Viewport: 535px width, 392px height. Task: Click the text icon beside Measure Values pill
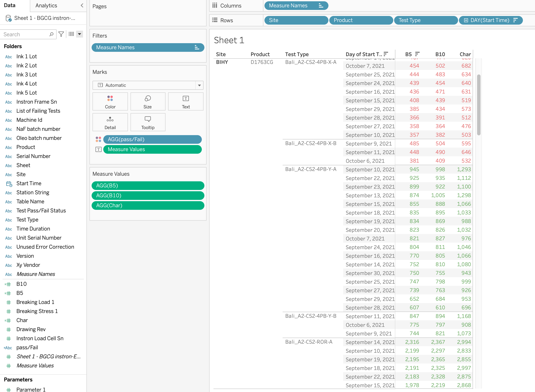98,149
